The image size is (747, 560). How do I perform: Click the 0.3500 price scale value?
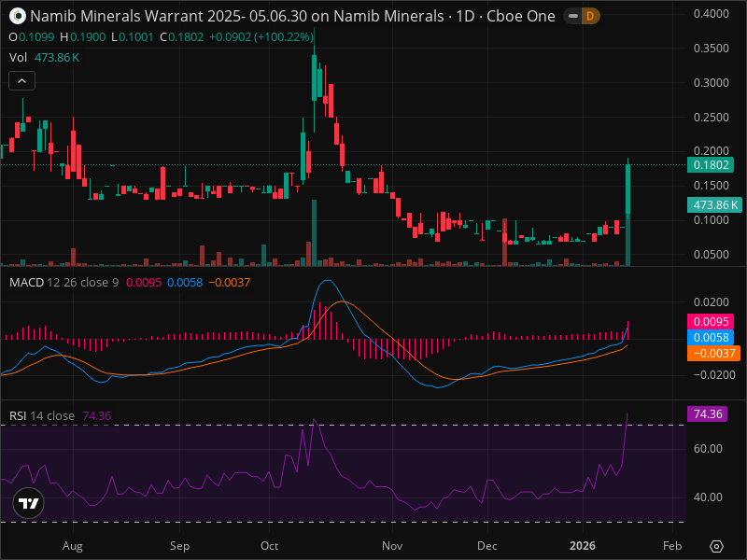pos(712,49)
